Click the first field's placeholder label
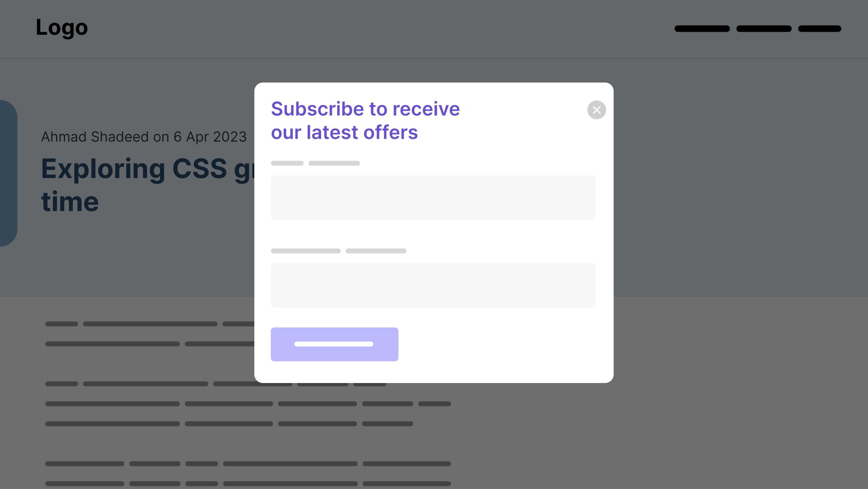868x489 pixels. click(316, 163)
